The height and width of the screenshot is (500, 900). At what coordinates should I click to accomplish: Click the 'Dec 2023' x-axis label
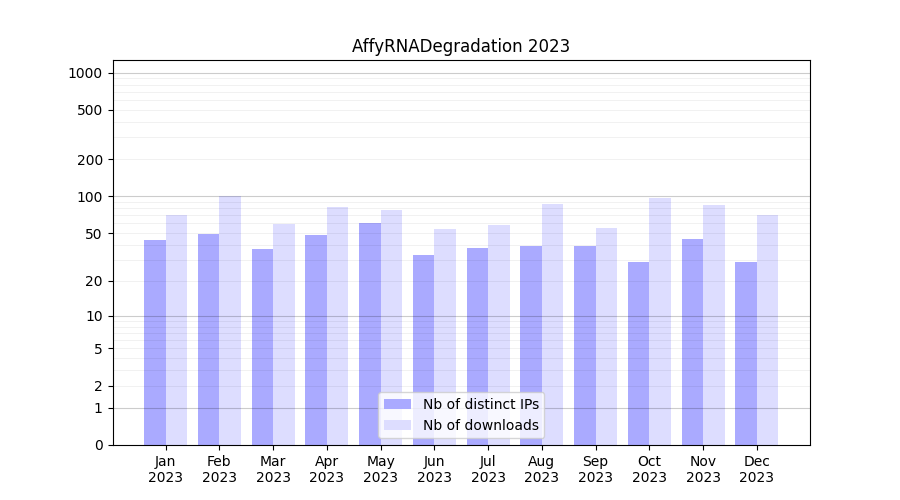pos(757,469)
